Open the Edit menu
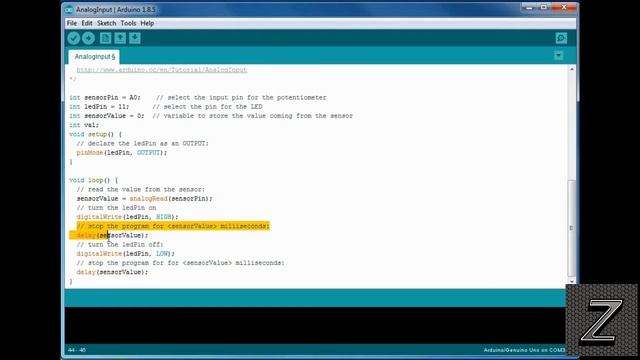The image size is (640, 360). pyautogui.click(x=87, y=23)
